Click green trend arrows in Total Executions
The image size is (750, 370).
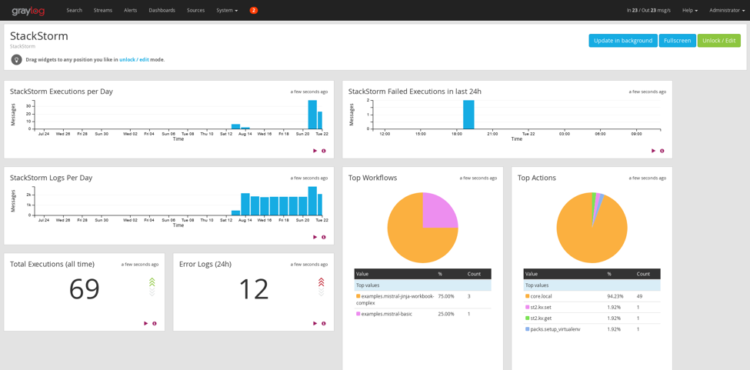(x=152, y=282)
